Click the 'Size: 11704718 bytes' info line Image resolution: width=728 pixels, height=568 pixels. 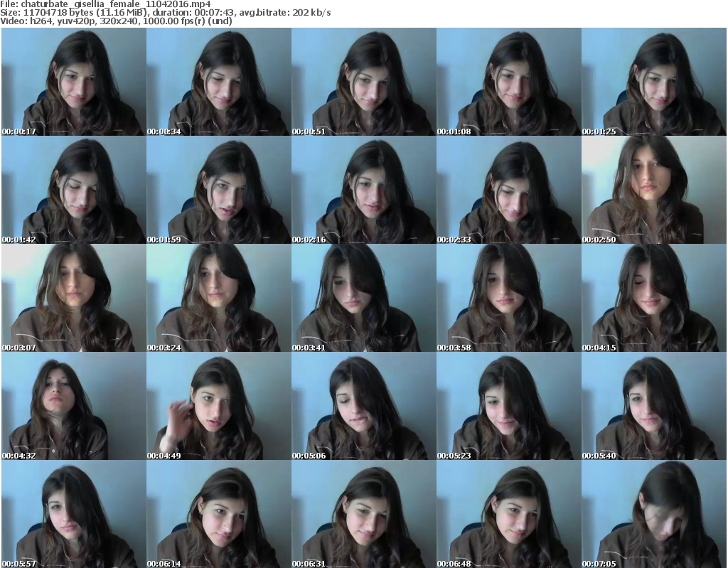coord(165,13)
